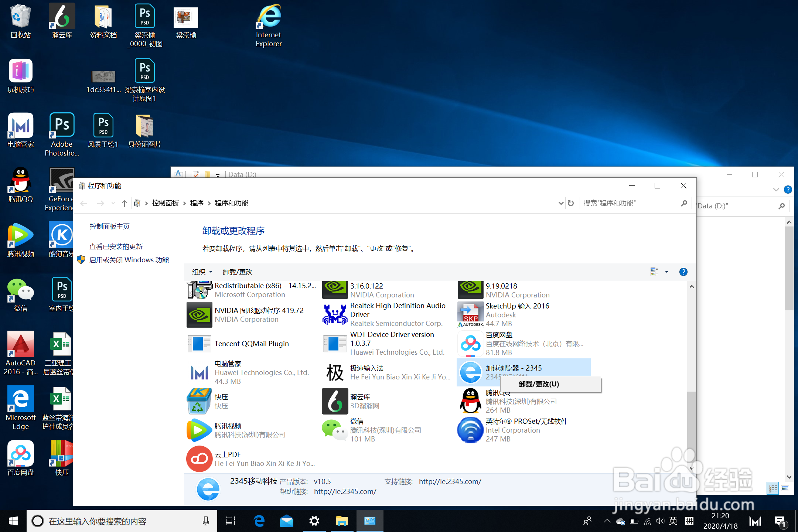Expand 控制面板 breadcrumb chevron
This screenshot has height=532, width=798.
click(184, 203)
